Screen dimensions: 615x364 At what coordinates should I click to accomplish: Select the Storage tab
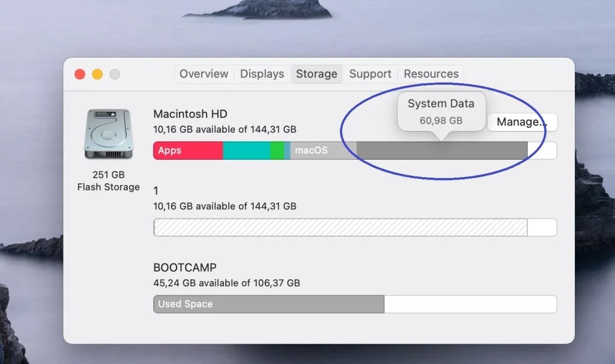pyautogui.click(x=317, y=74)
